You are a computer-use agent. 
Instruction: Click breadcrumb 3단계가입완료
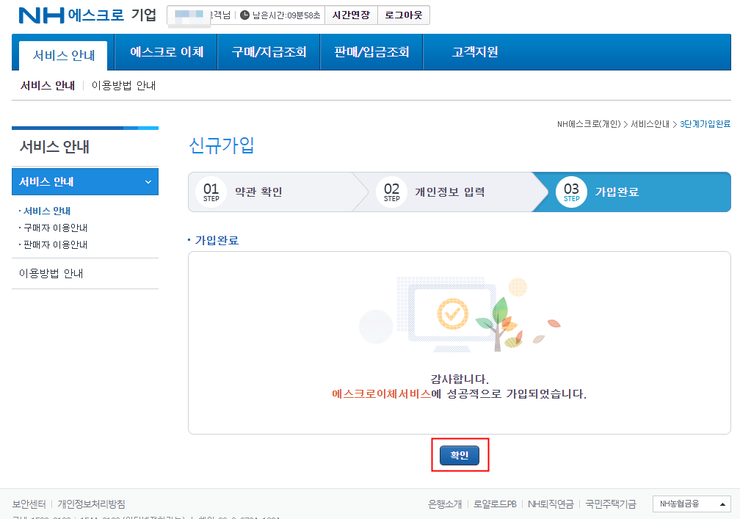(705, 124)
